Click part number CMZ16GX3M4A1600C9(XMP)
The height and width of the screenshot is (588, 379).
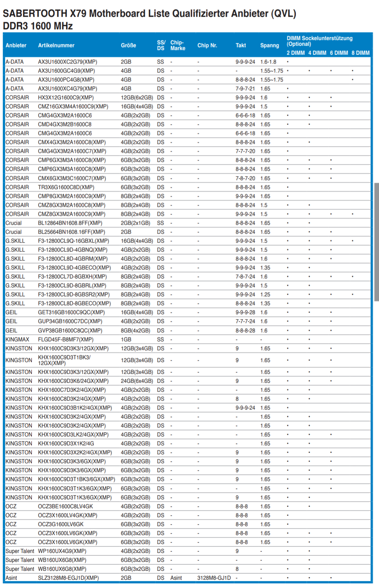point(73,106)
